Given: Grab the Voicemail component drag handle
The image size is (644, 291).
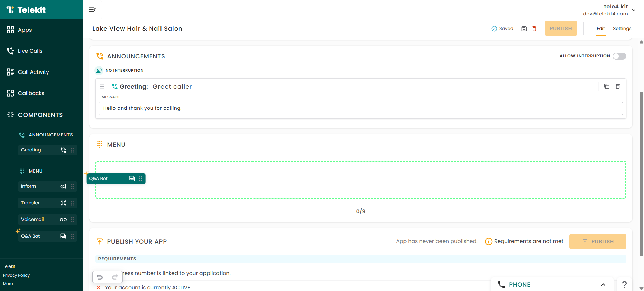Looking at the screenshot, I should click(x=72, y=220).
